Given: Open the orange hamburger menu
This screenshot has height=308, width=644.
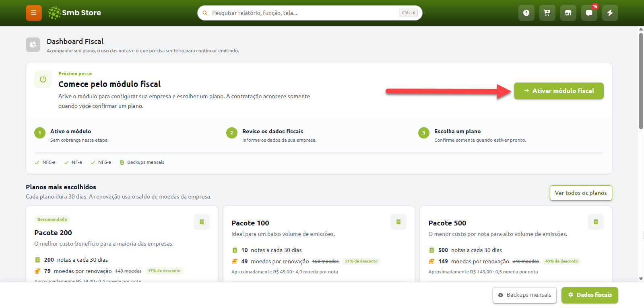Looking at the screenshot, I should coord(34,13).
